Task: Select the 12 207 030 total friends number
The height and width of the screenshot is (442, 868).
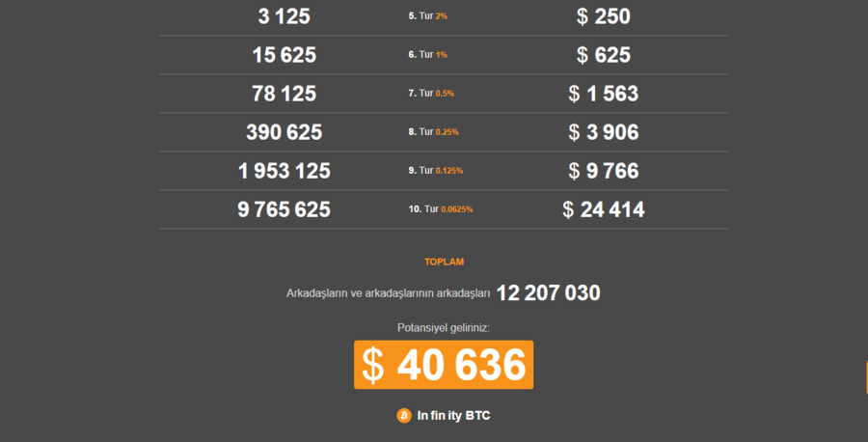Action: click(x=548, y=293)
